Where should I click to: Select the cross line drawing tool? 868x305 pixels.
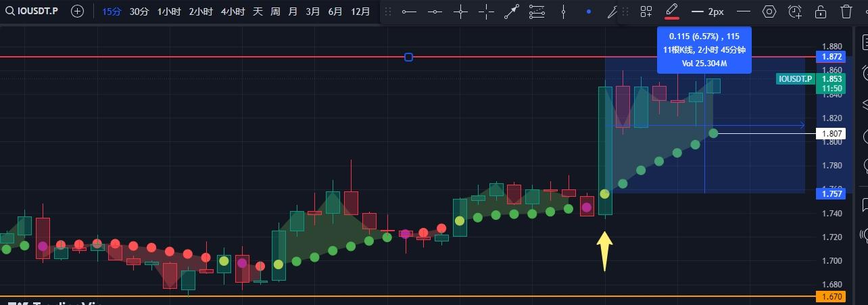click(x=461, y=11)
